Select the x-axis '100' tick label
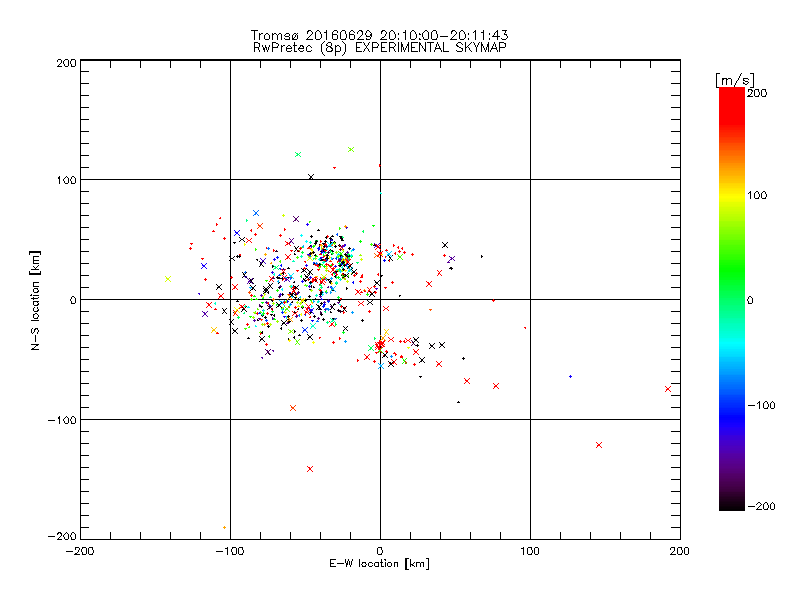Screen dimensions: 800x600 (530, 551)
